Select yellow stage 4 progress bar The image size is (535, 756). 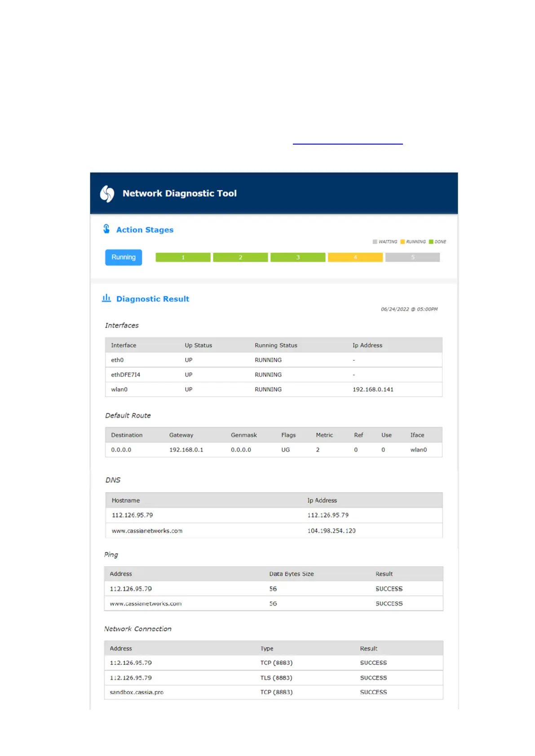click(355, 257)
